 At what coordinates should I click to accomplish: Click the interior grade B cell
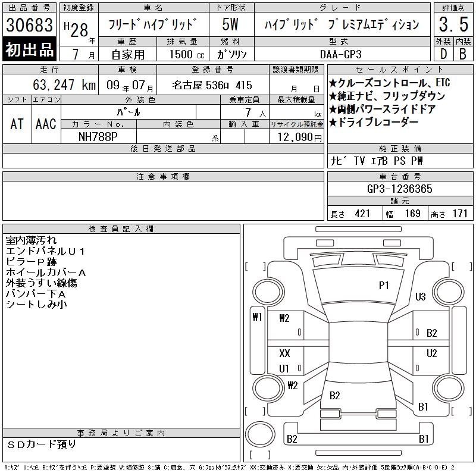(x=462, y=54)
